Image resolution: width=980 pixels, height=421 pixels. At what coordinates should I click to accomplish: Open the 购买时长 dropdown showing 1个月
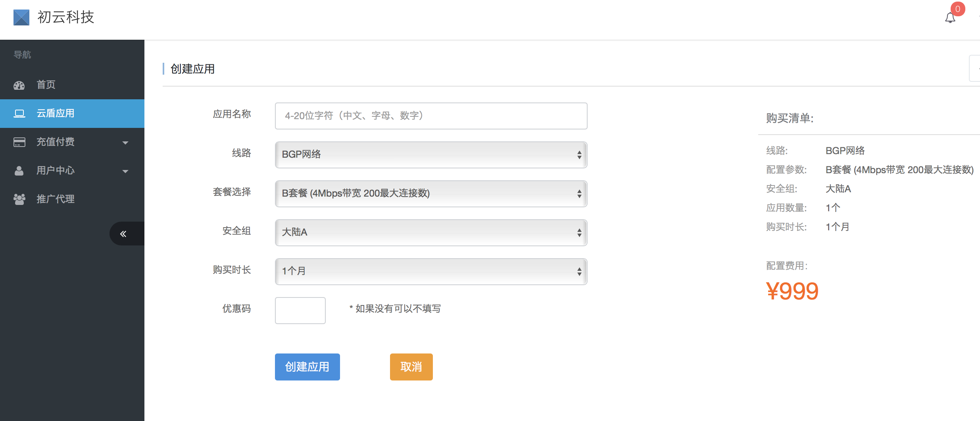431,272
